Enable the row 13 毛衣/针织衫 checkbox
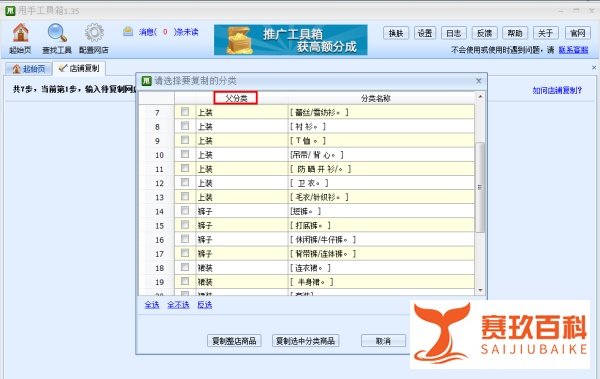This screenshot has width=600, height=379. click(x=185, y=197)
